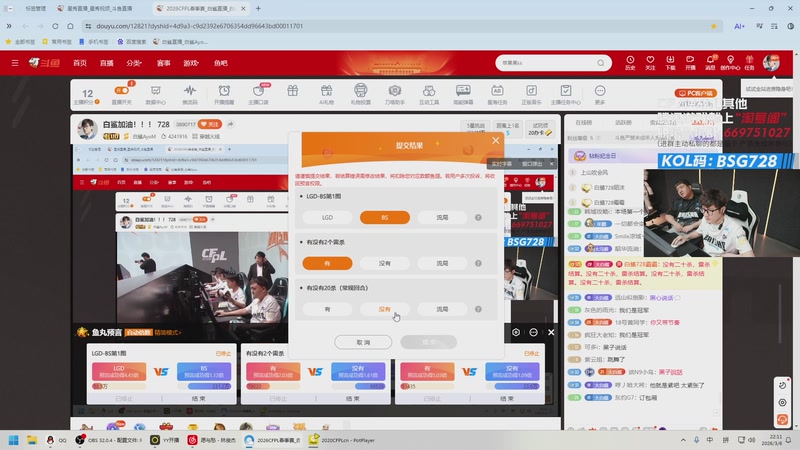This screenshot has height=450, width=800.
Task: Open the Douyu hamburger side menu
Action: (x=15, y=63)
